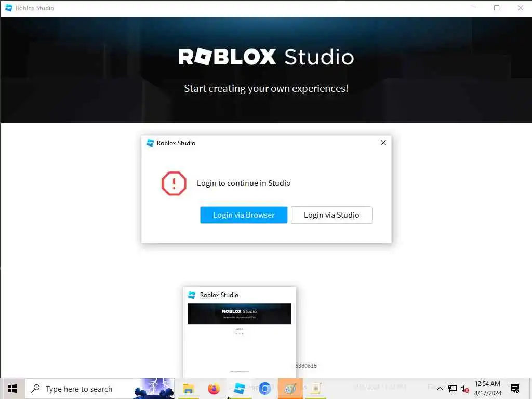Screen dimensions: 532x399
Task: Open the notepad scroll taskbar icon
Action: click(x=316, y=389)
